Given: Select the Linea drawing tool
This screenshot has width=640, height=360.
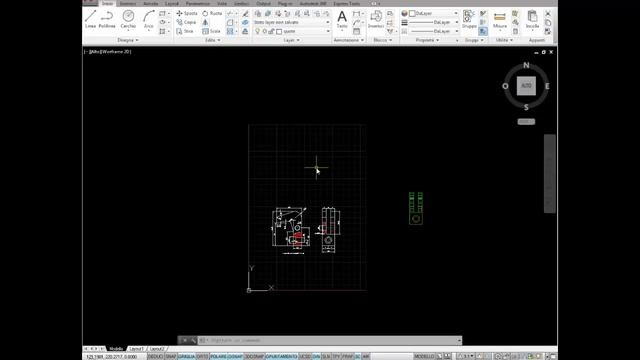Looking at the screenshot, I should point(90,19).
